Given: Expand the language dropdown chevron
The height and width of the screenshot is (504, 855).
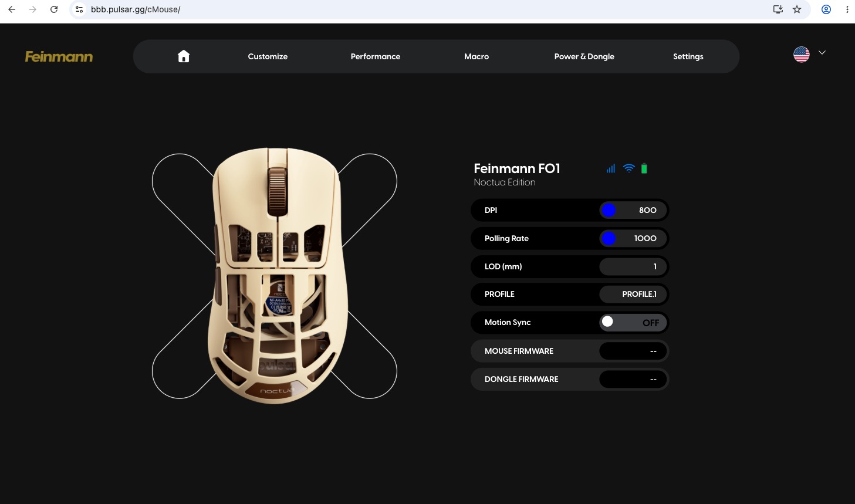Looking at the screenshot, I should pyautogui.click(x=822, y=53).
